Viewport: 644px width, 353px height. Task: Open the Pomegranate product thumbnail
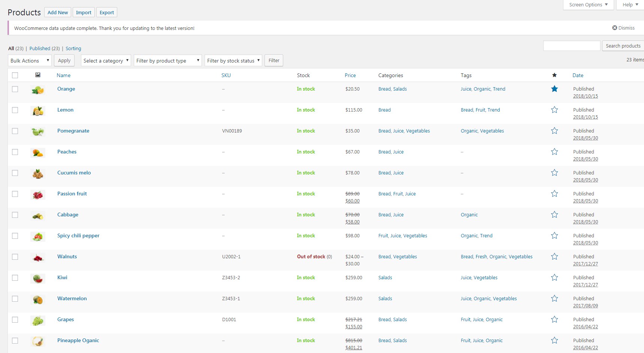point(38,132)
